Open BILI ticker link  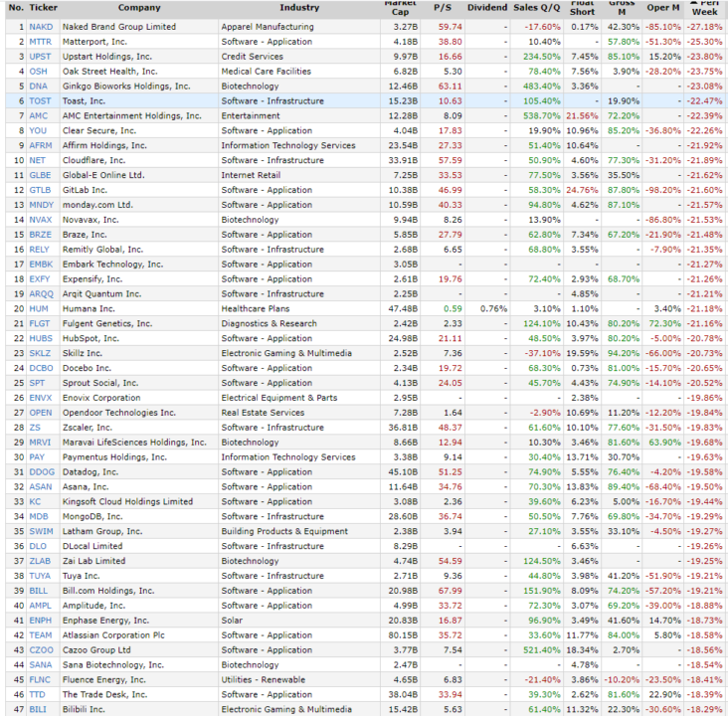pyautogui.click(x=38, y=710)
